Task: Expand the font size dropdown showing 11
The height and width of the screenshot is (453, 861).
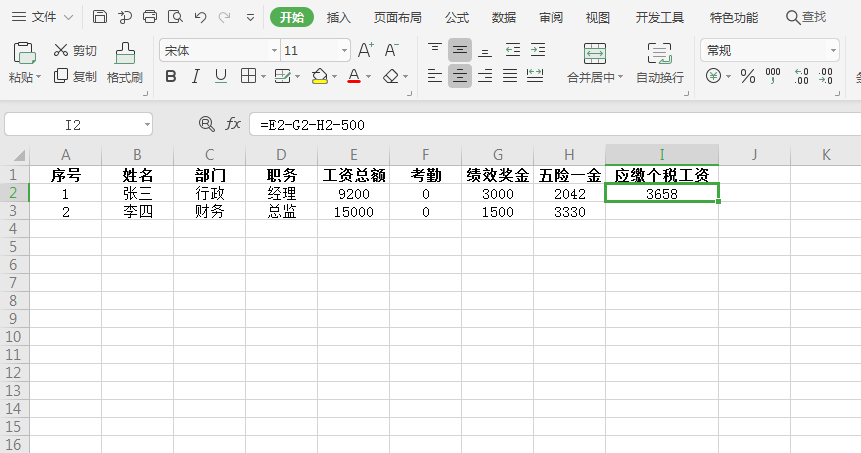Action: click(x=344, y=51)
